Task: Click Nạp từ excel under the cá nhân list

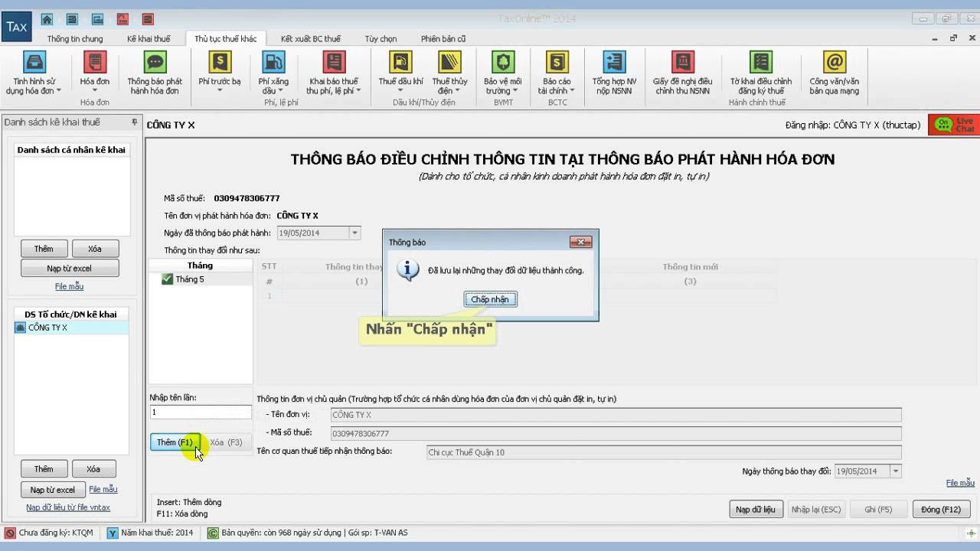Action: tap(69, 269)
